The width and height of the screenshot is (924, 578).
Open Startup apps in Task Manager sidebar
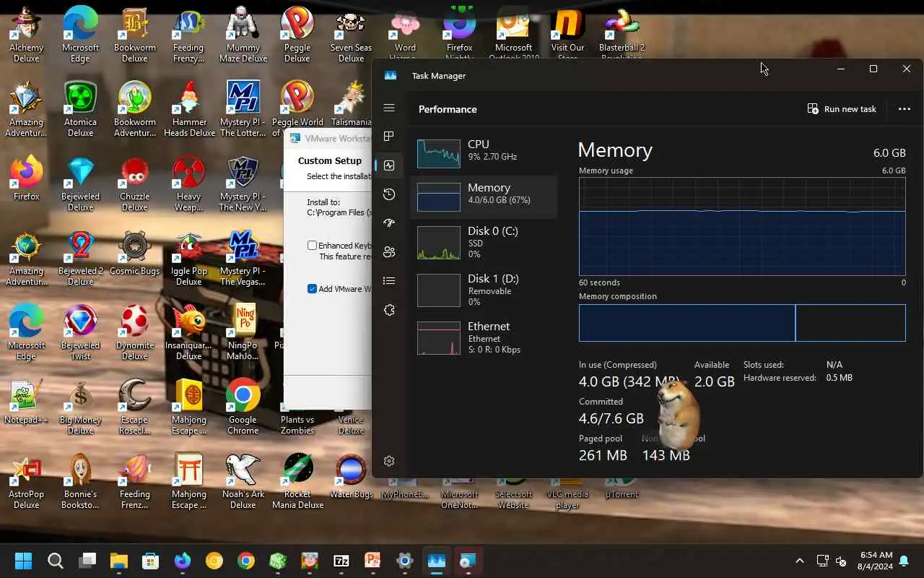[389, 223]
